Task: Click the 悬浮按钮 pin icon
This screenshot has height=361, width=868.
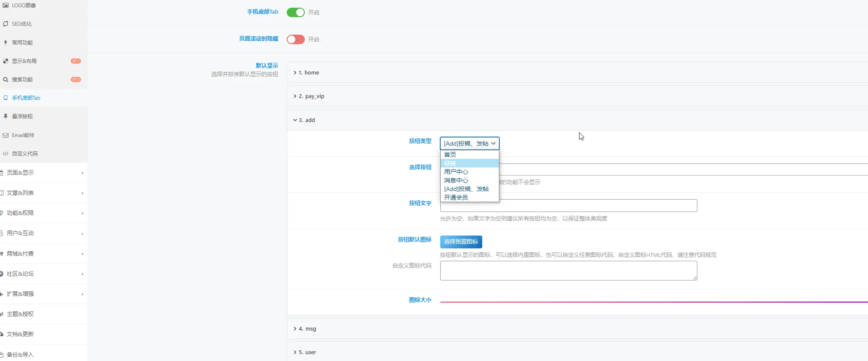Action: point(6,116)
